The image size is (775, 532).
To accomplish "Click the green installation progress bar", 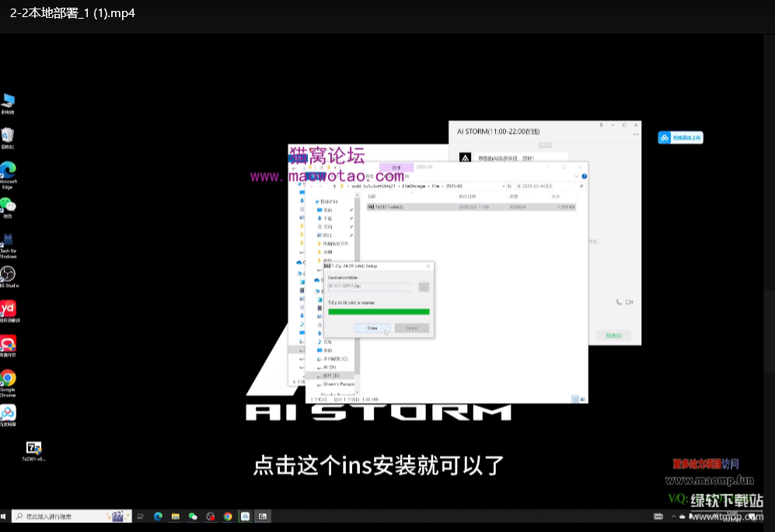I will pos(379,311).
